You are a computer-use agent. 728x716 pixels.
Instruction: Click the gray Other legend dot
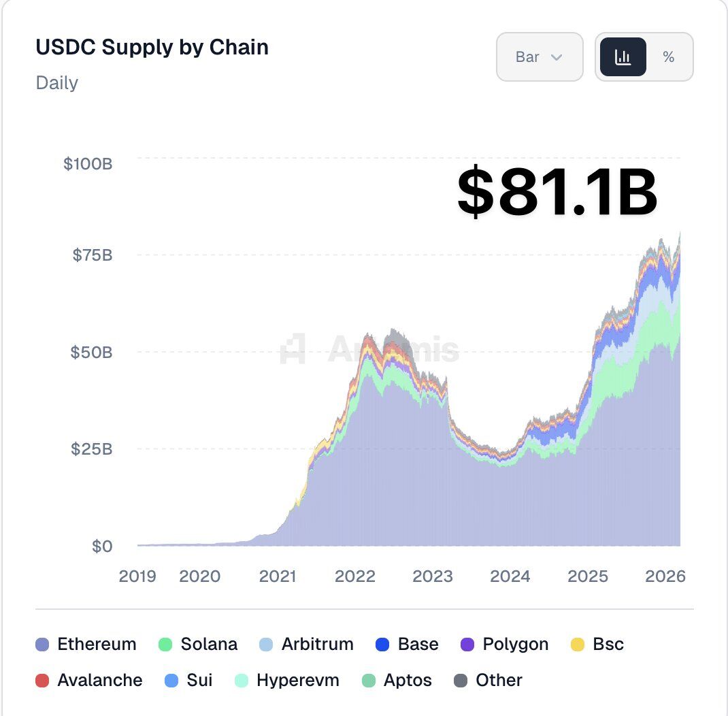click(x=461, y=680)
